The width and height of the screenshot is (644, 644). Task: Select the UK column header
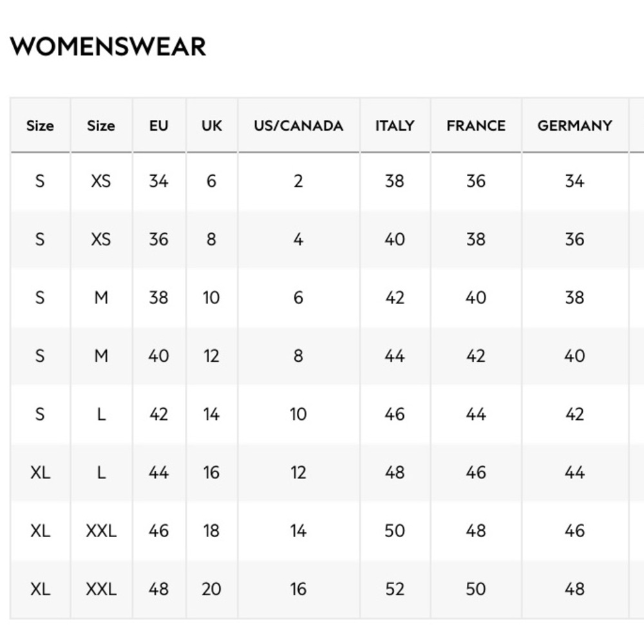(x=211, y=126)
